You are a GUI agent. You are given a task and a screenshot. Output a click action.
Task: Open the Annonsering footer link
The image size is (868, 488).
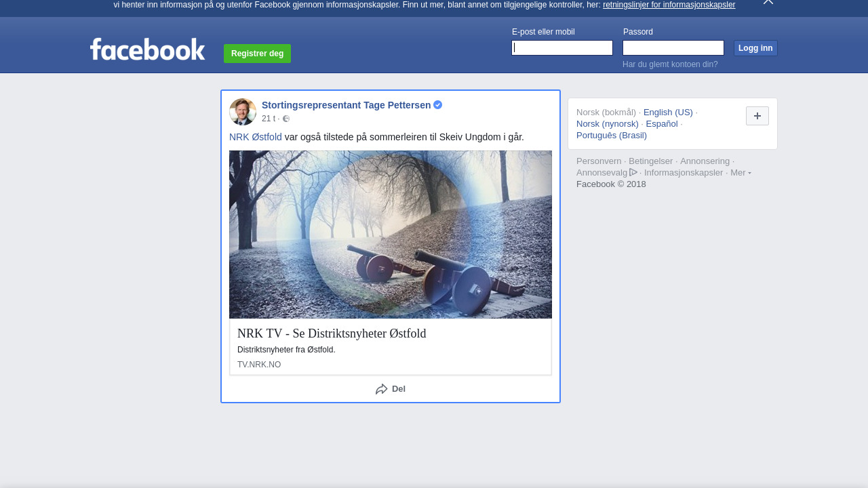click(x=705, y=161)
